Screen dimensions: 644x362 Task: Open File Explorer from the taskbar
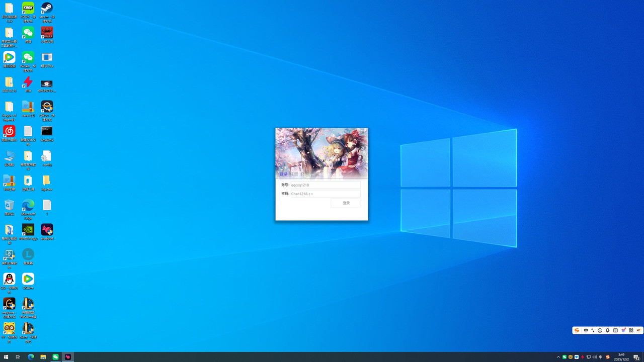pyautogui.click(x=43, y=357)
